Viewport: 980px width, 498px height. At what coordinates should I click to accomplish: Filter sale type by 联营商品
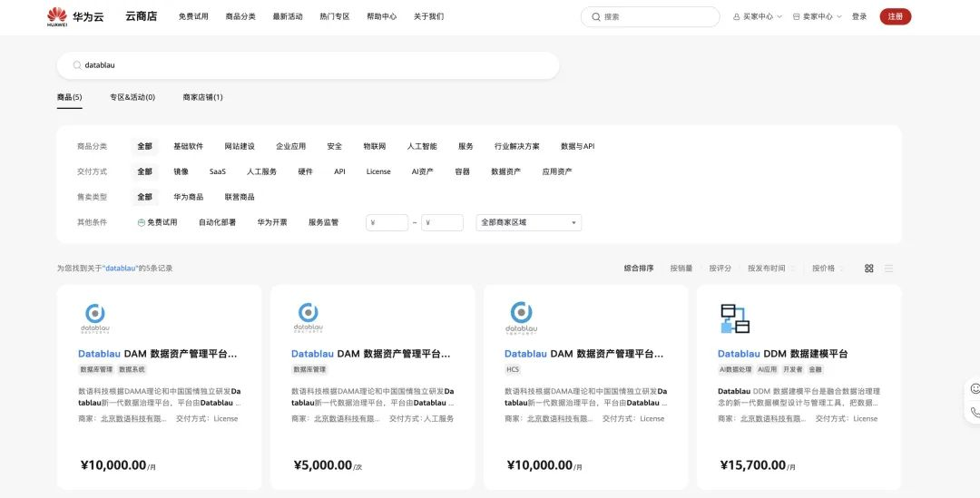point(240,197)
